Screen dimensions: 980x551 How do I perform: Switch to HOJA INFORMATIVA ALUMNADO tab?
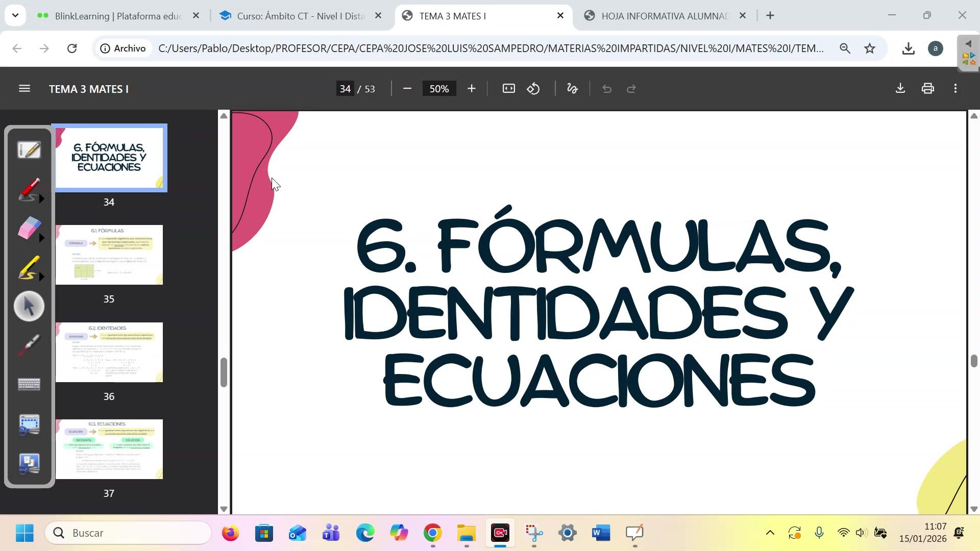664,16
